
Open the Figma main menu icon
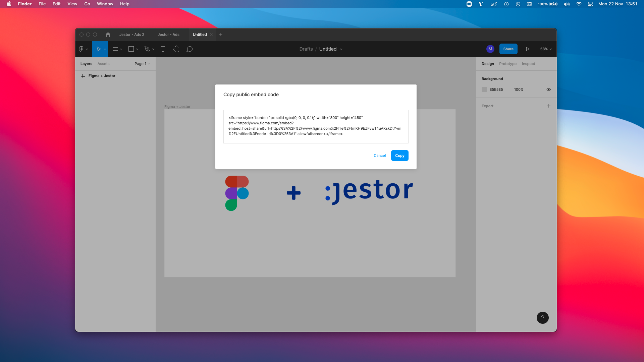pos(81,49)
